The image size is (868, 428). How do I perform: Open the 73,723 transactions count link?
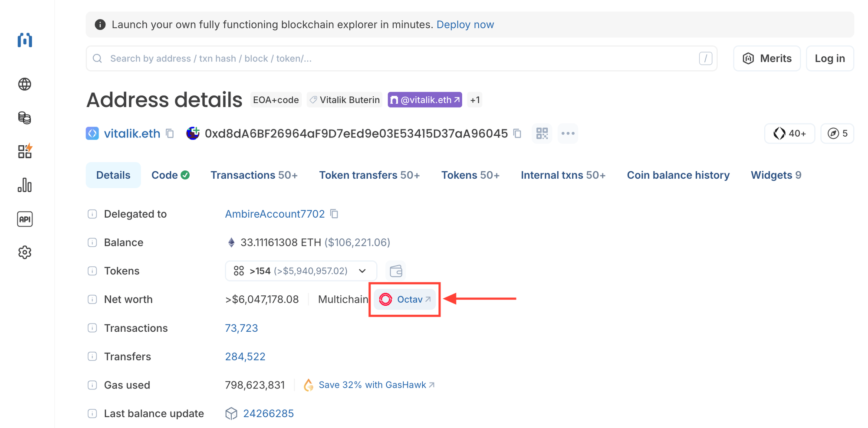(x=241, y=328)
